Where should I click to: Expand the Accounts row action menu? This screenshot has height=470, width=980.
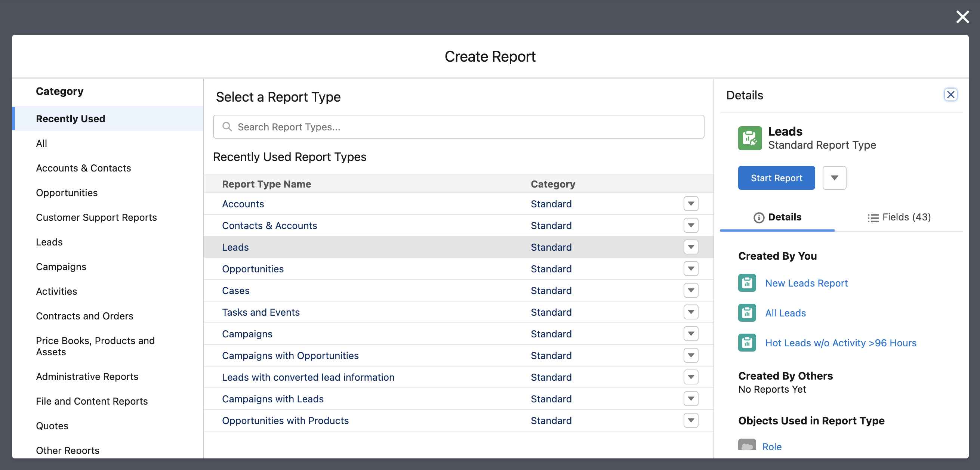click(x=690, y=204)
